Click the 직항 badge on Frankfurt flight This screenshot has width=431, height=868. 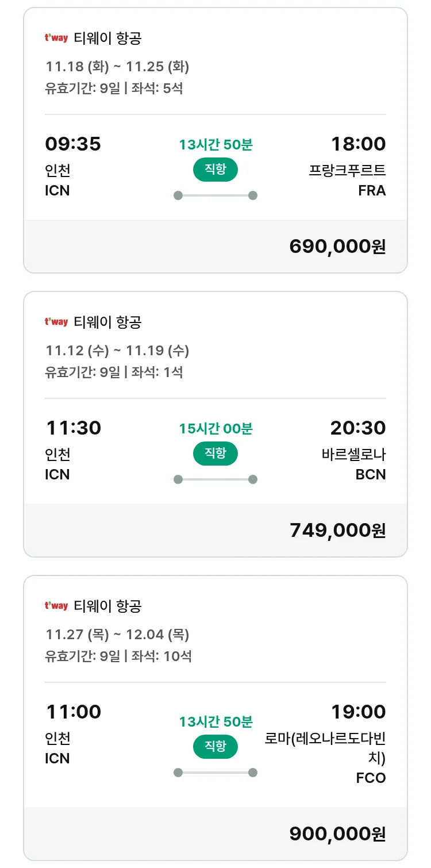click(x=215, y=170)
